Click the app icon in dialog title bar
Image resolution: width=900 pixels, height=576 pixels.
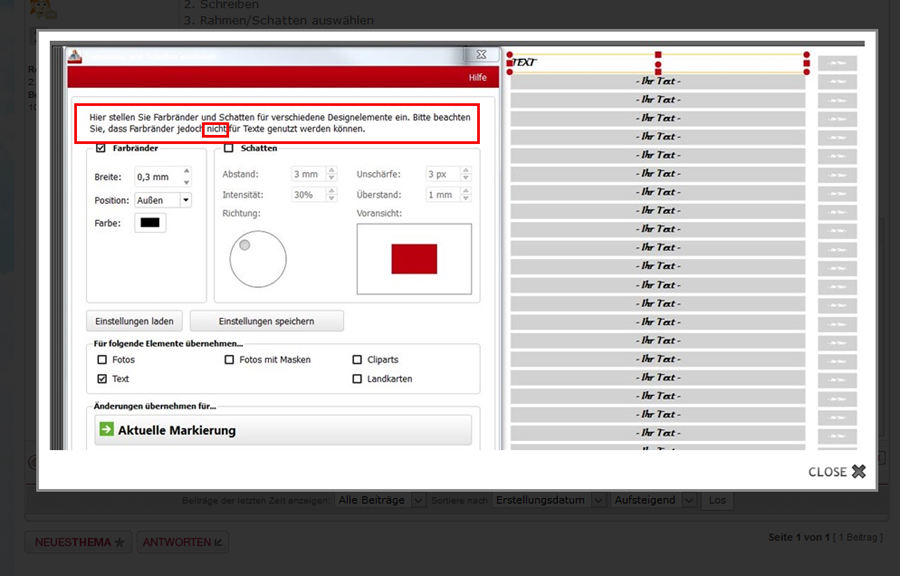(75, 56)
